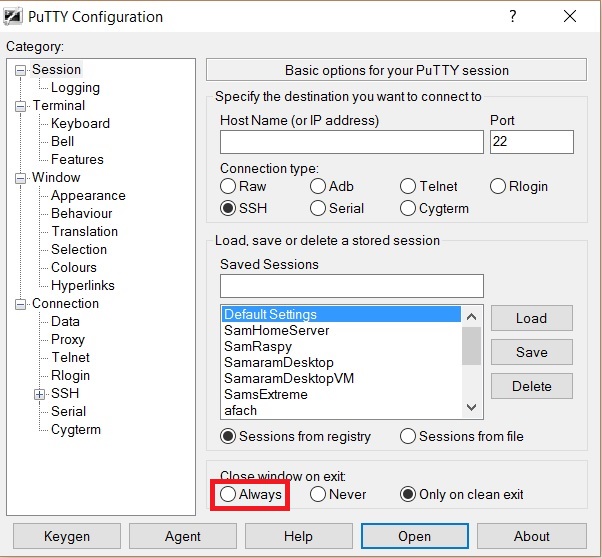
Task: Click the Port field showing 22
Action: click(532, 142)
